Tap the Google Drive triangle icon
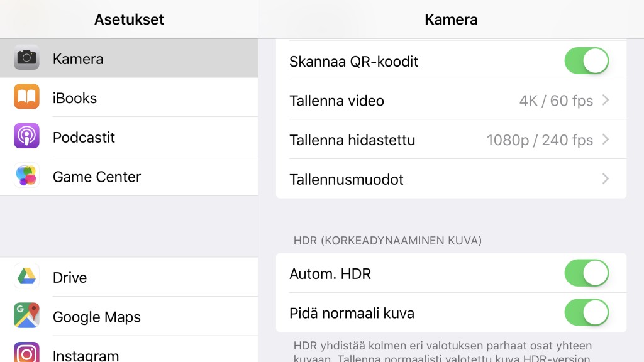This screenshot has height=362, width=644. (x=26, y=277)
